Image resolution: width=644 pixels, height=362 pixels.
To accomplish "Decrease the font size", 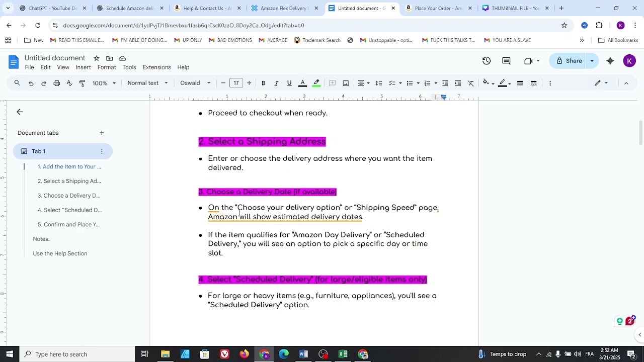I will (x=223, y=83).
